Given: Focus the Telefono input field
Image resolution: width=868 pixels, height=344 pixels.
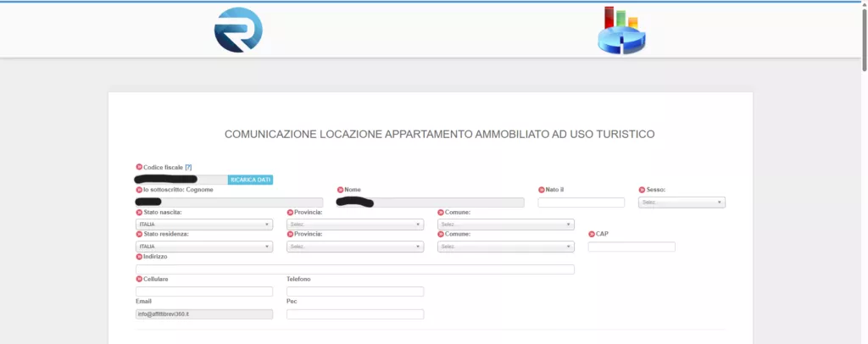Looking at the screenshot, I should point(355,291).
